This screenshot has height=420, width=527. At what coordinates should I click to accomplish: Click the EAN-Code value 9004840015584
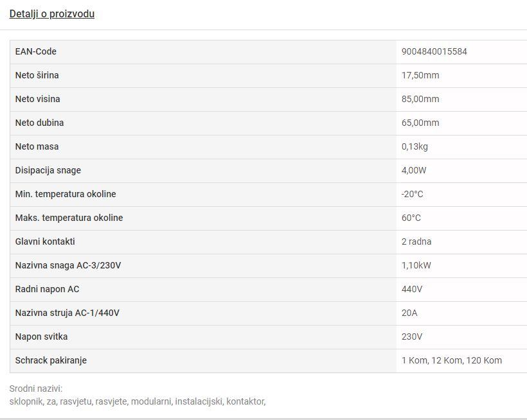[434, 51]
